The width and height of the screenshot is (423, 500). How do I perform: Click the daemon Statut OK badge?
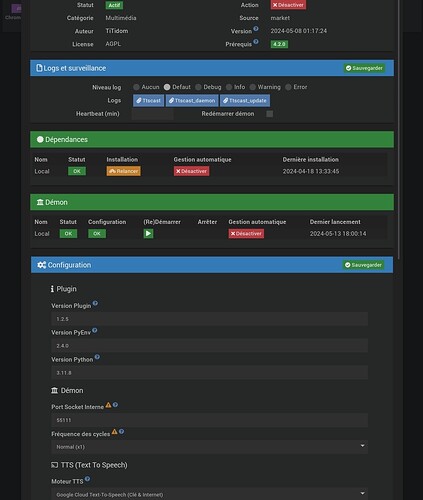[x=68, y=233]
